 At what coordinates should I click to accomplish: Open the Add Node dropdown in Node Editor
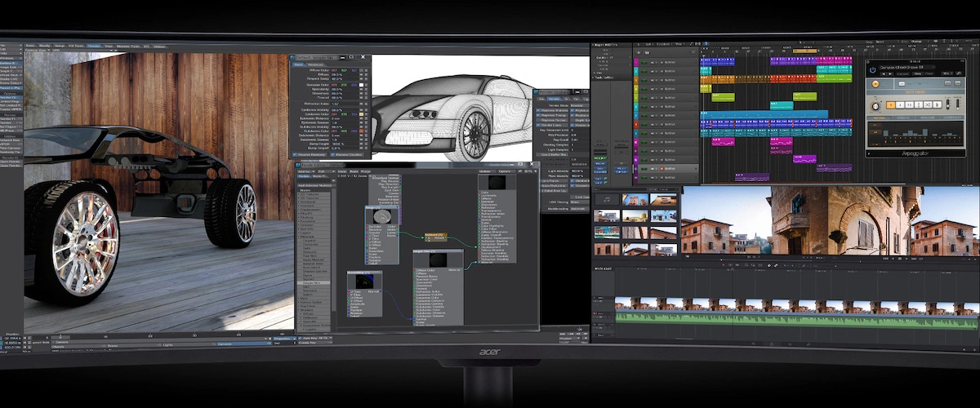(x=305, y=171)
